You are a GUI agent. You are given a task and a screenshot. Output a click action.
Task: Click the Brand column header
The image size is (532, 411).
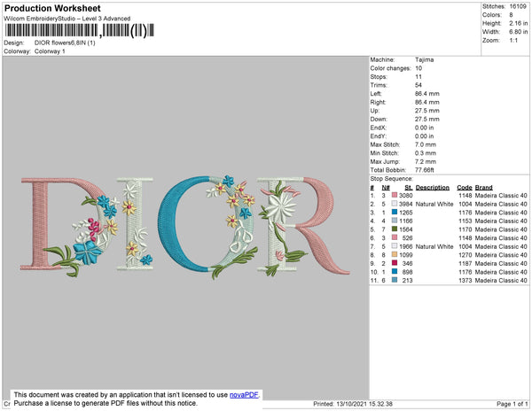click(x=484, y=188)
